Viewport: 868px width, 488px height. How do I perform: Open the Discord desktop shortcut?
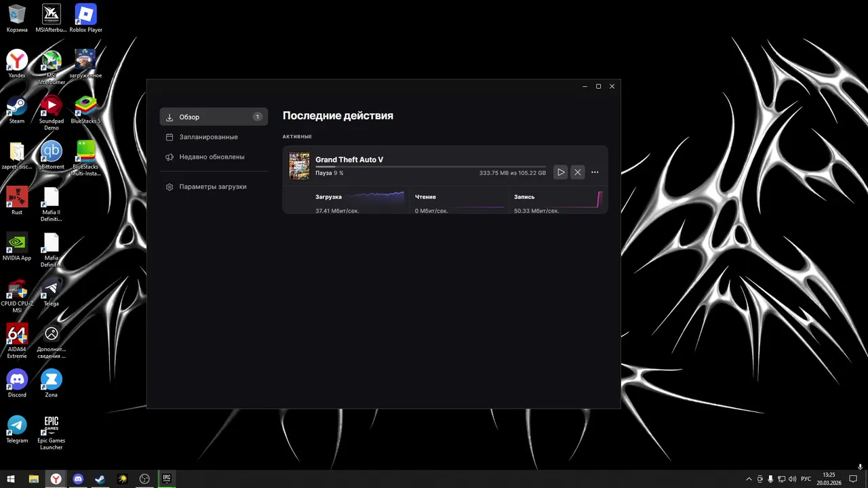17,383
